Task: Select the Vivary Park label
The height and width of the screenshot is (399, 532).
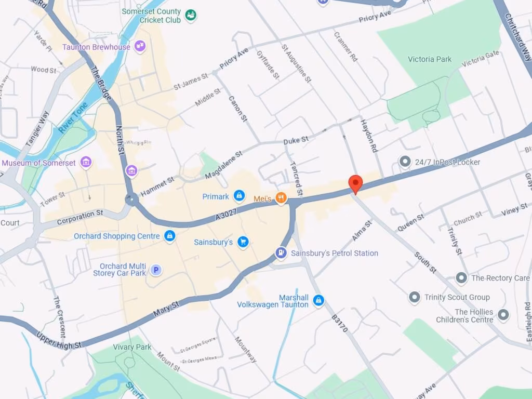Action: [132, 347]
